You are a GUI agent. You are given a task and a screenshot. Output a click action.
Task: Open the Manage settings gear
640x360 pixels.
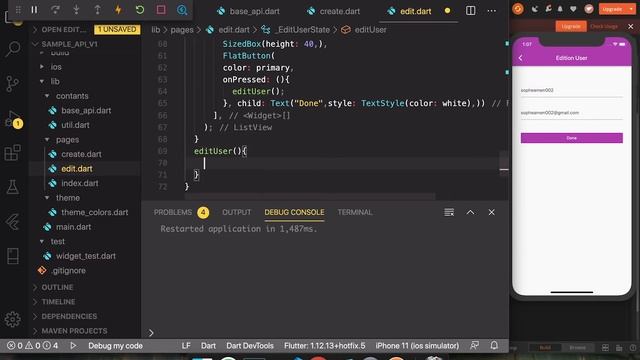(12, 319)
